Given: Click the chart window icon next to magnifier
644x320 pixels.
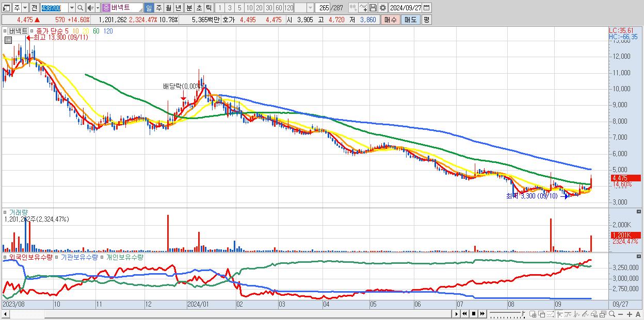Looking at the screenshot, I should [603, 314].
